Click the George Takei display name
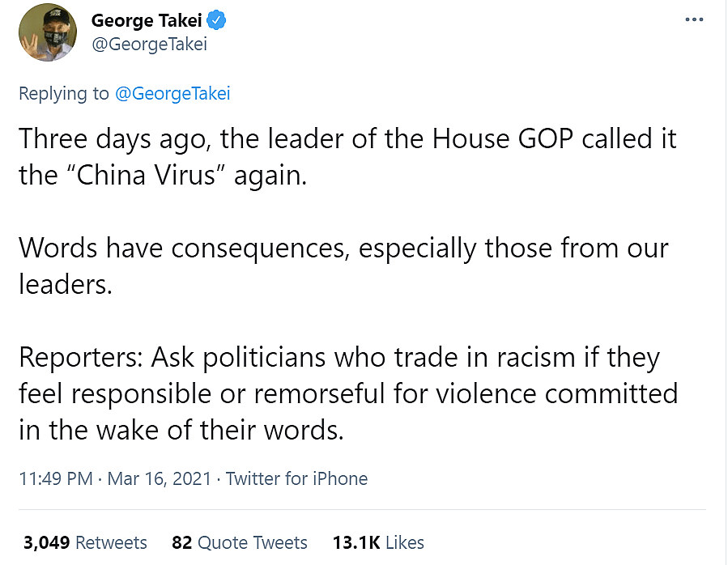 tap(146, 20)
